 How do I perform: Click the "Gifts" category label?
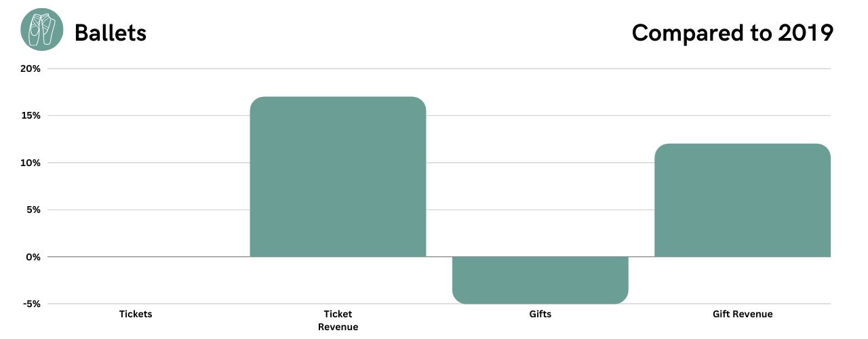[540, 314]
